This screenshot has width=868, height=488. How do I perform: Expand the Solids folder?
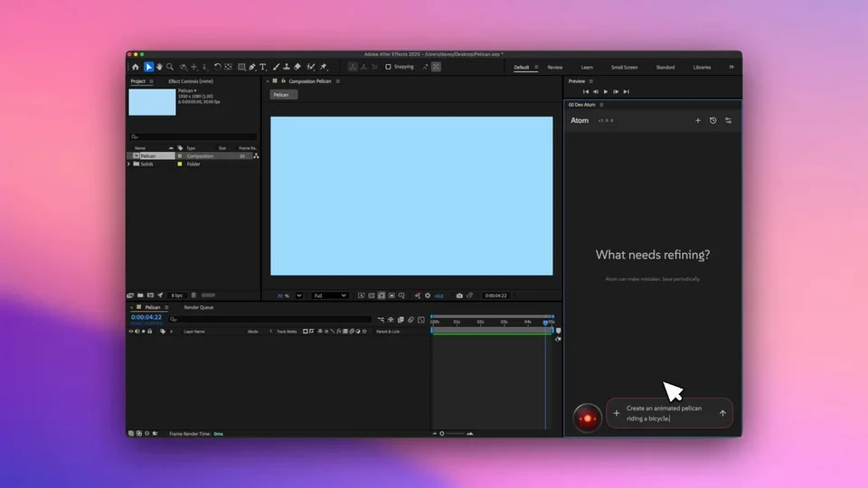tap(129, 164)
